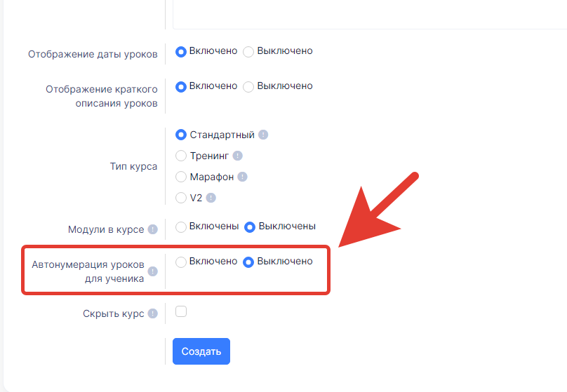Tick the Скрыть курс checkbox
The height and width of the screenshot is (392, 567).
(x=181, y=311)
